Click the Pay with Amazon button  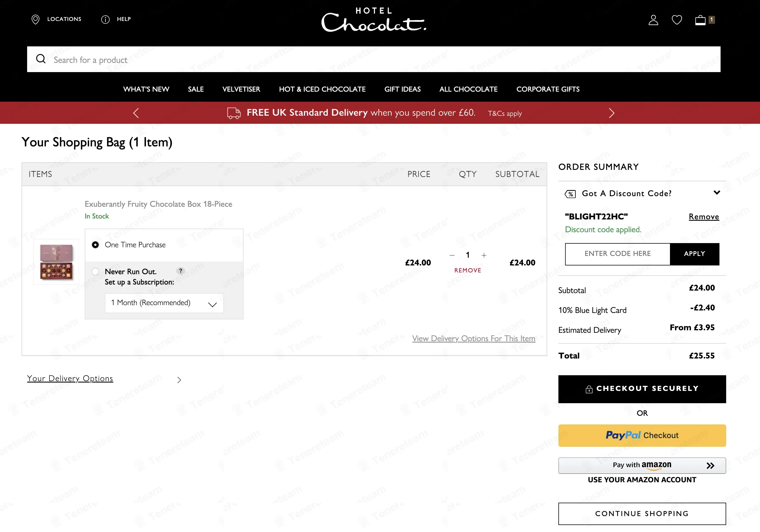tap(642, 465)
